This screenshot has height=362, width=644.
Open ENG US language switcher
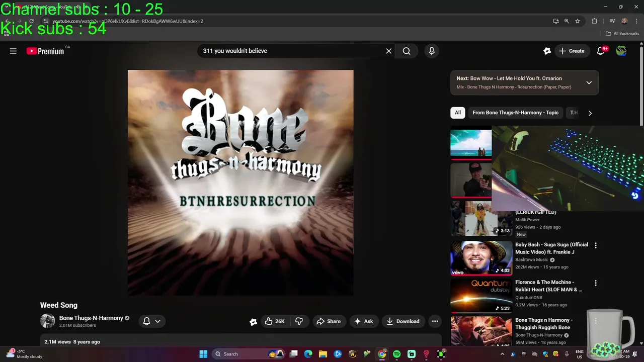pos(579,354)
